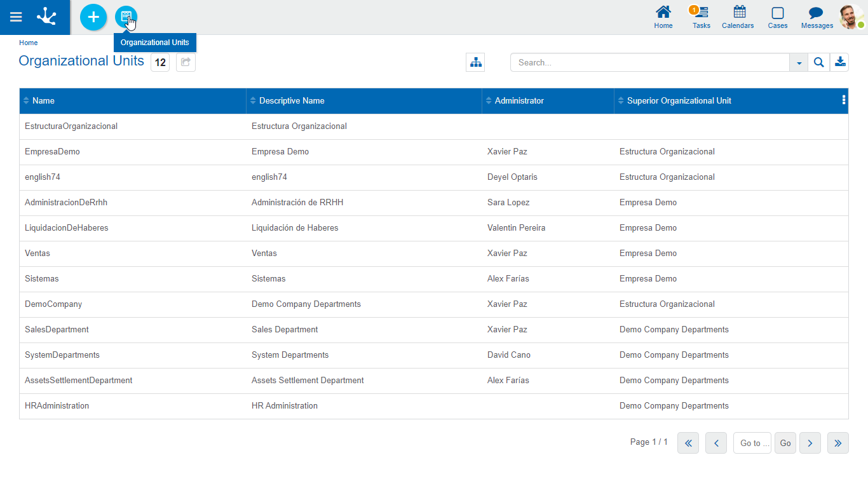Viewport: 868px width, 488px height.
Task: Click the Organizational Units tooltip label
Action: pyautogui.click(x=155, y=43)
